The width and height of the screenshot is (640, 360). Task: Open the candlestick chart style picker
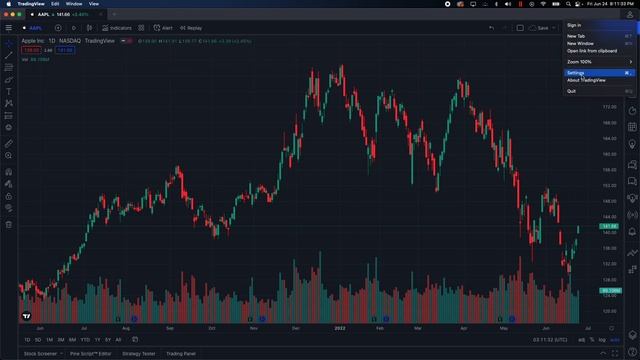pos(89,28)
